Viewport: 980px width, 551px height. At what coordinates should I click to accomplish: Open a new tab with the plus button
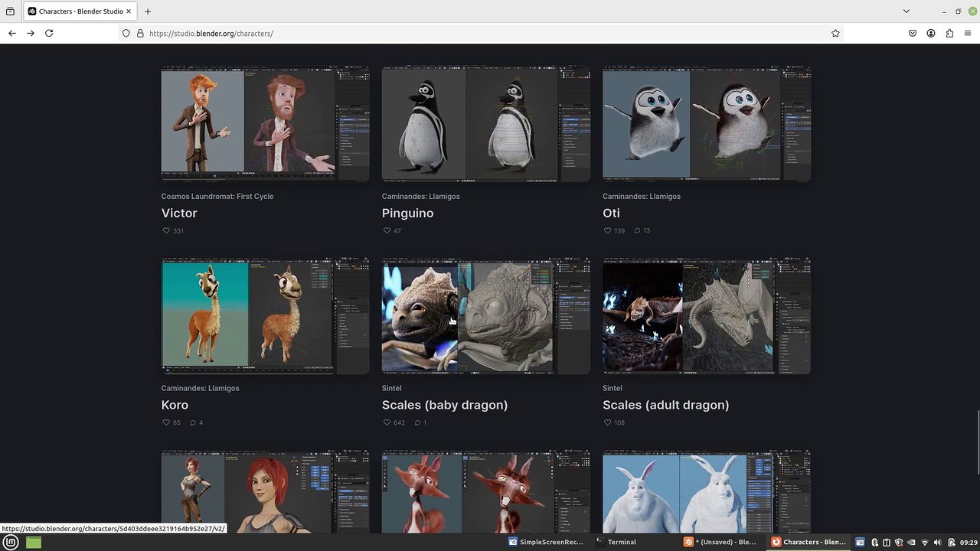pyautogui.click(x=148, y=11)
